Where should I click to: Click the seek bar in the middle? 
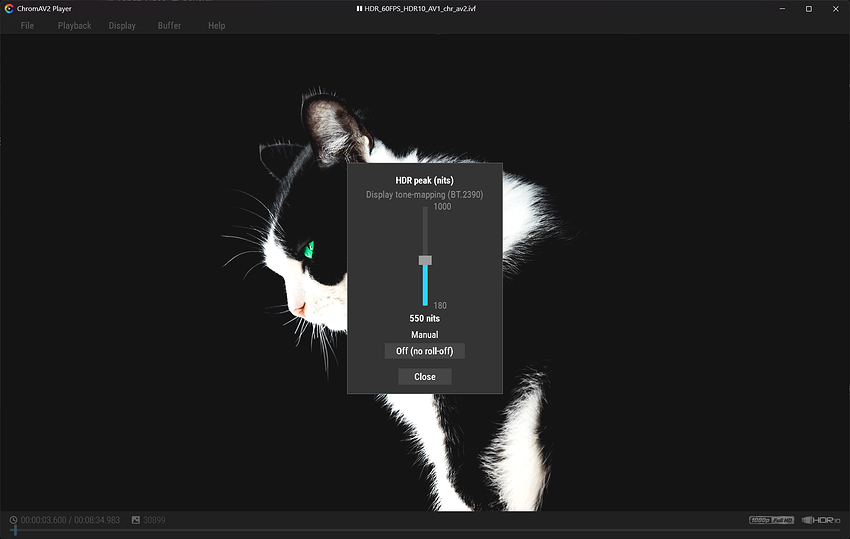(x=425, y=530)
